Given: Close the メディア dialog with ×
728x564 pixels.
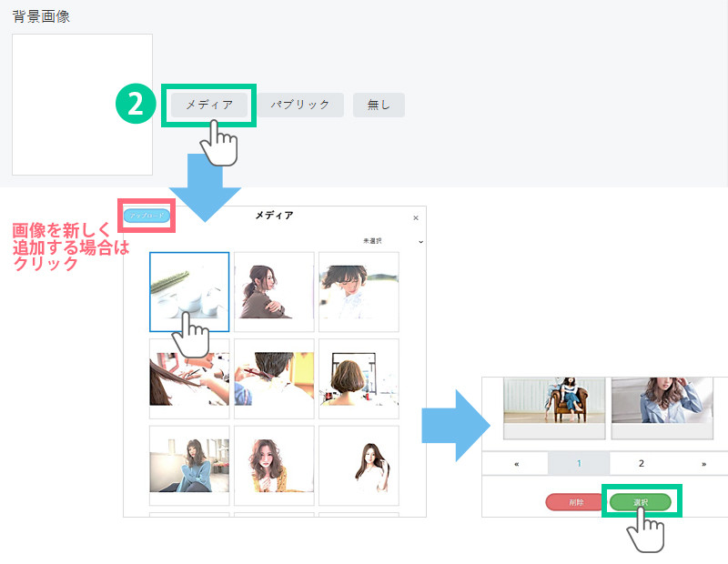Looking at the screenshot, I should 416,218.
